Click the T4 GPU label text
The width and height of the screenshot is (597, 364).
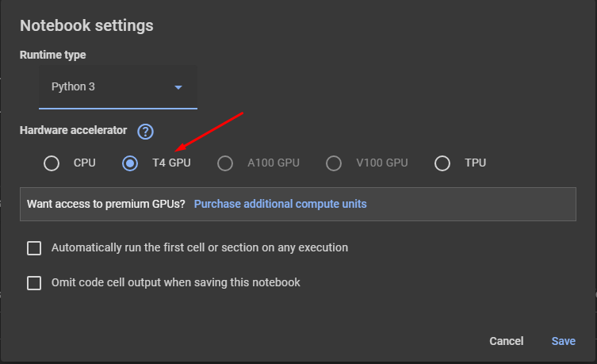pyautogui.click(x=171, y=163)
